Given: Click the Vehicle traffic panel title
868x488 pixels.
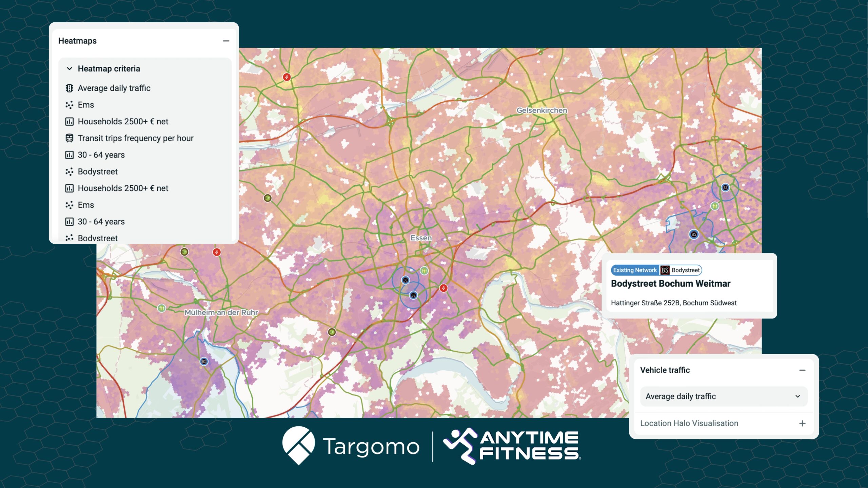Looking at the screenshot, I should pos(665,370).
